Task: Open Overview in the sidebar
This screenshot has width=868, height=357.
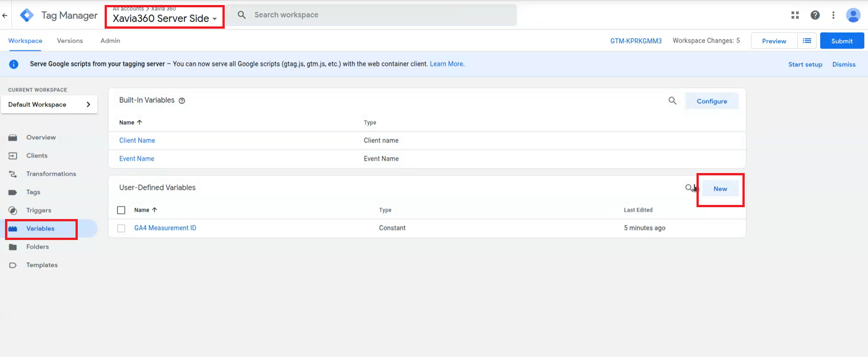Action: point(41,138)
